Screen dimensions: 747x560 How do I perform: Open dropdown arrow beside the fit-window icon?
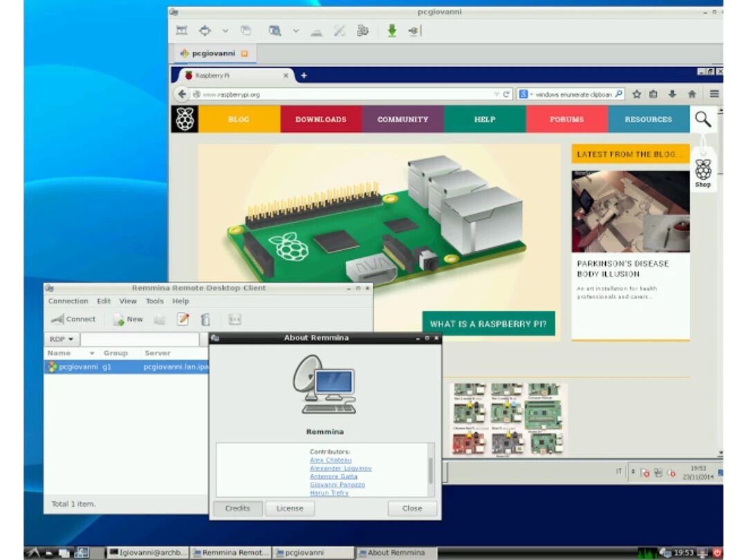pos(225,31)
